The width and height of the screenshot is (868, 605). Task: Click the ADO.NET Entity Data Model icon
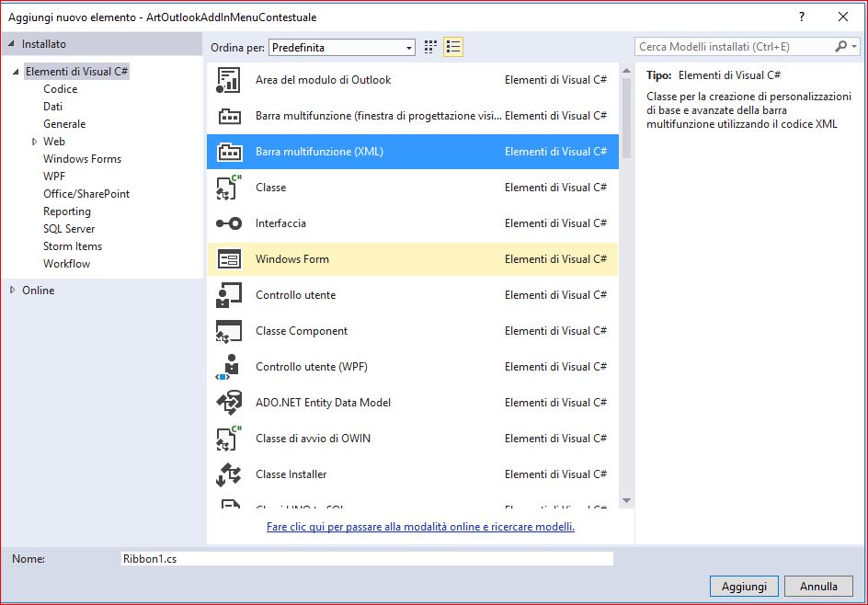(x=229, y=403)
